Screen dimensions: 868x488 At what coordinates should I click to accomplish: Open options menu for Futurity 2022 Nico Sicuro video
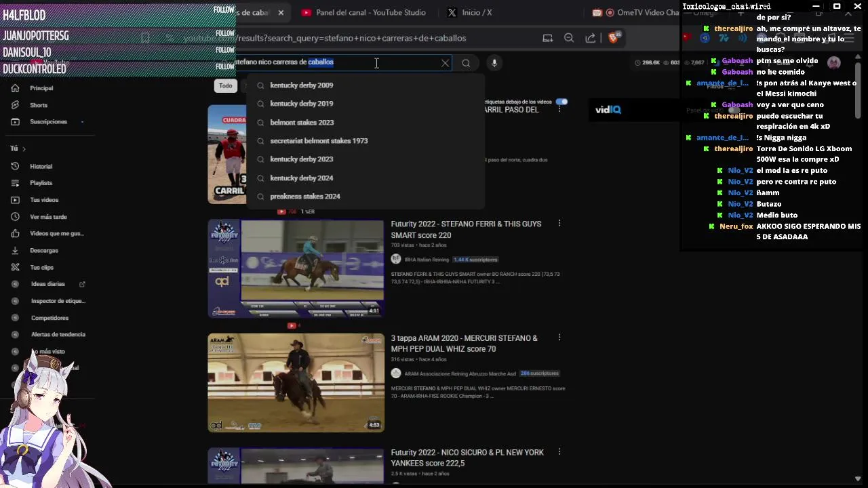(559, 451)
